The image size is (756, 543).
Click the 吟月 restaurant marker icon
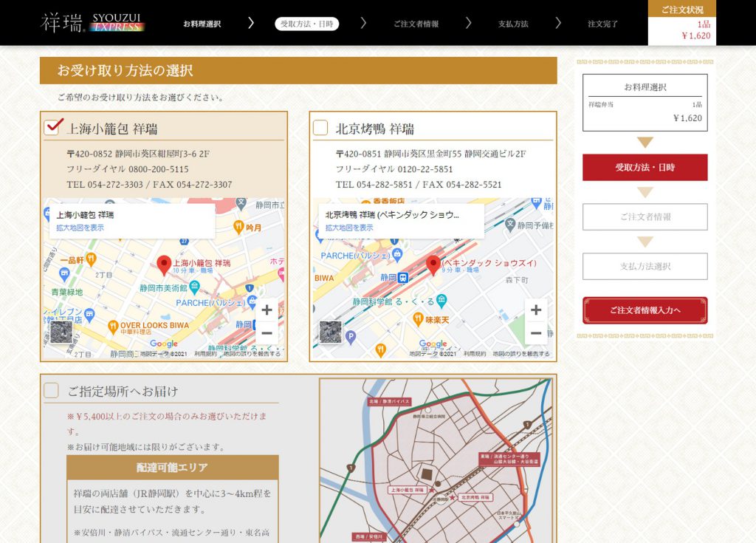tap(238, 226)
